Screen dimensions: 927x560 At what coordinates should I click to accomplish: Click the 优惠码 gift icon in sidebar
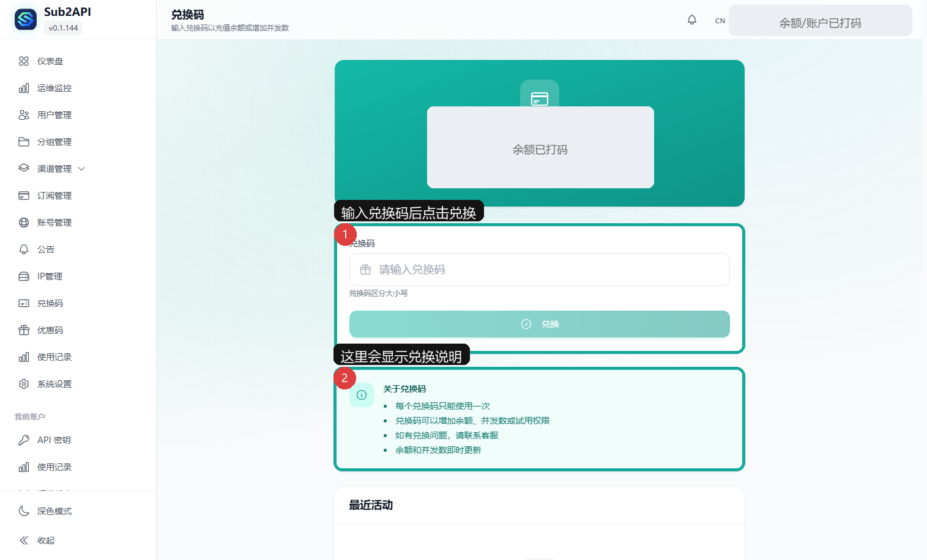point(24,330)
